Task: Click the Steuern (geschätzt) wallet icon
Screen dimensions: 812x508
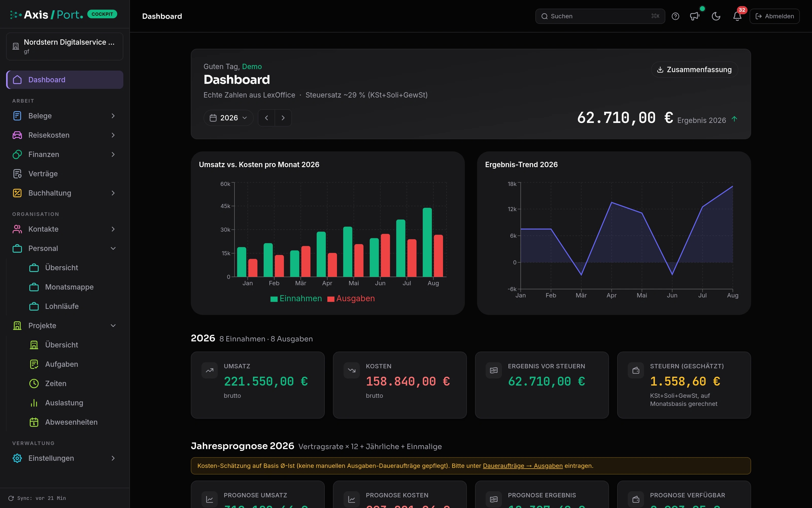Action: coord(636,371)
